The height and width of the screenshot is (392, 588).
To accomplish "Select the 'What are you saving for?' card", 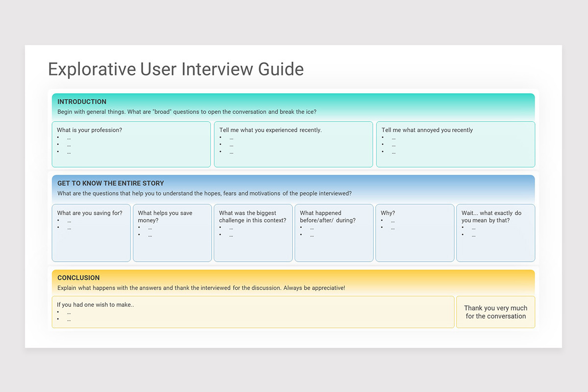I will click(x=91, y=233).
